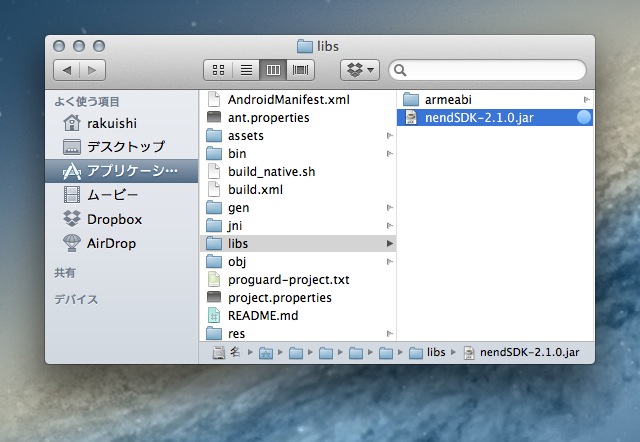Select the jni folder
Viewport: 640px width, 442px height.
coord(298,225)
